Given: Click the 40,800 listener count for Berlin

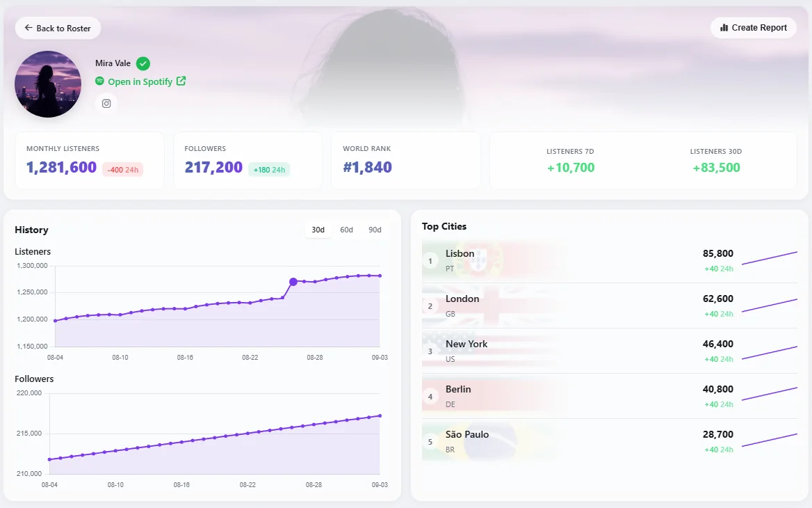Looking at the screenshot, I should (717, 389).
